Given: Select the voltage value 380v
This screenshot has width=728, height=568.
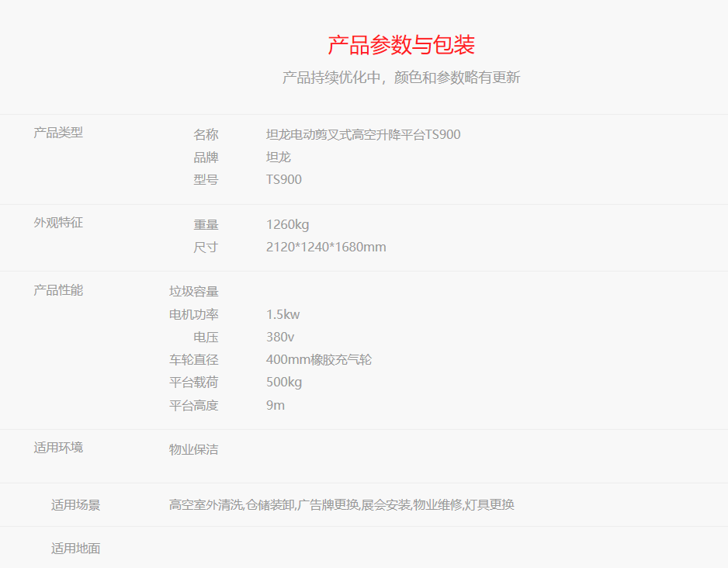Looking at the screenshot, I should 280,337.
